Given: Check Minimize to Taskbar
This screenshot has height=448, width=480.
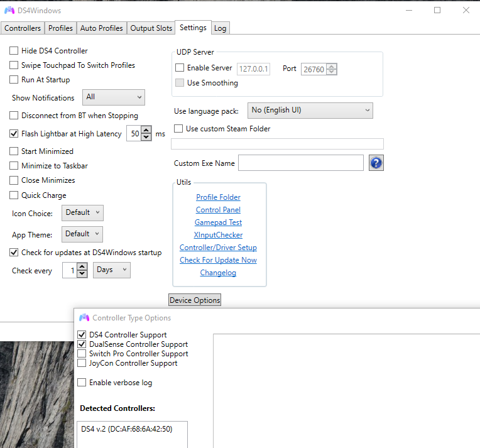Looking at the screenshot, I should coord(14,166).
